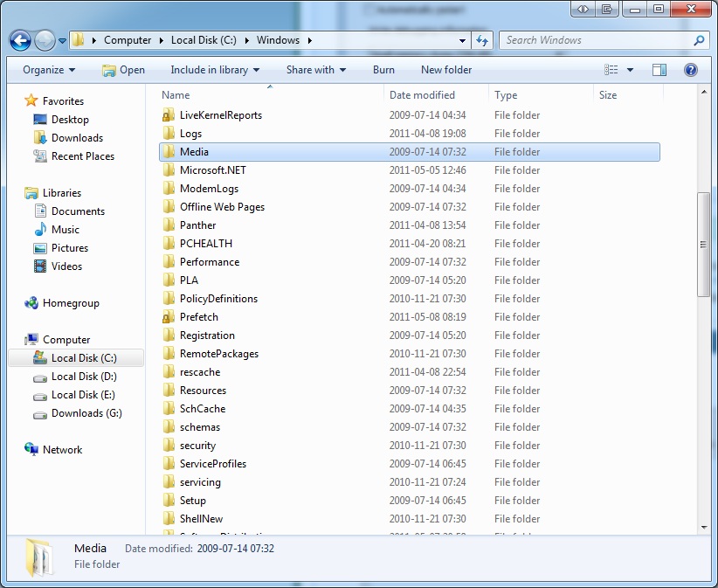The image size is (718, 588).
Task: Go back with the Back arrow button
Action: [x=20, y=41]
